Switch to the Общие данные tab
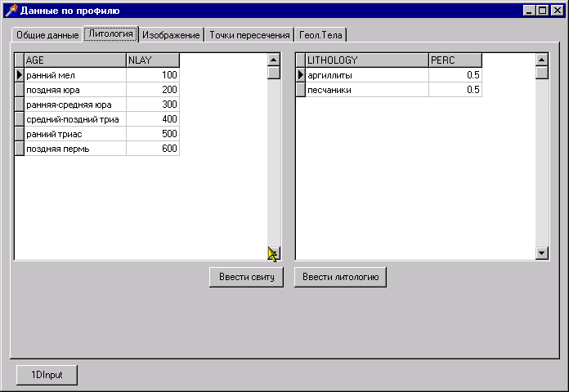The image size is (569, 392). [47, 35]
